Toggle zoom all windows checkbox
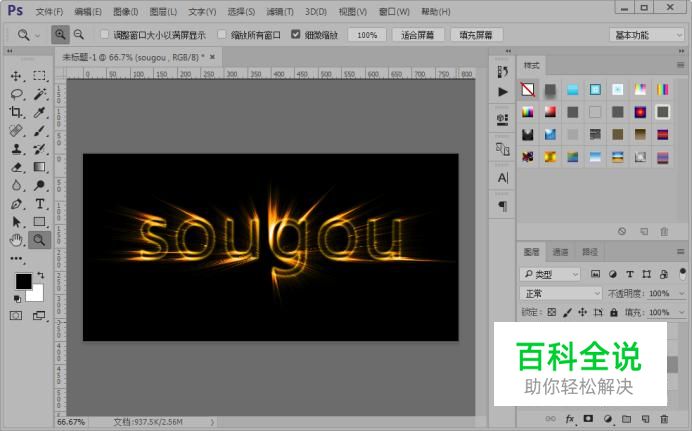Screen dimensions: 692x431 (x=222, y=34)
